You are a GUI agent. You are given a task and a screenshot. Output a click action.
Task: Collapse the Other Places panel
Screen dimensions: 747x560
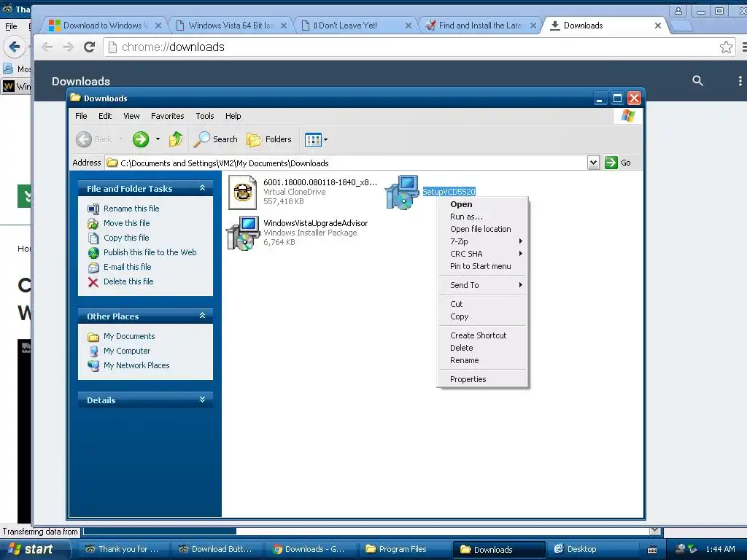point(203,316)
